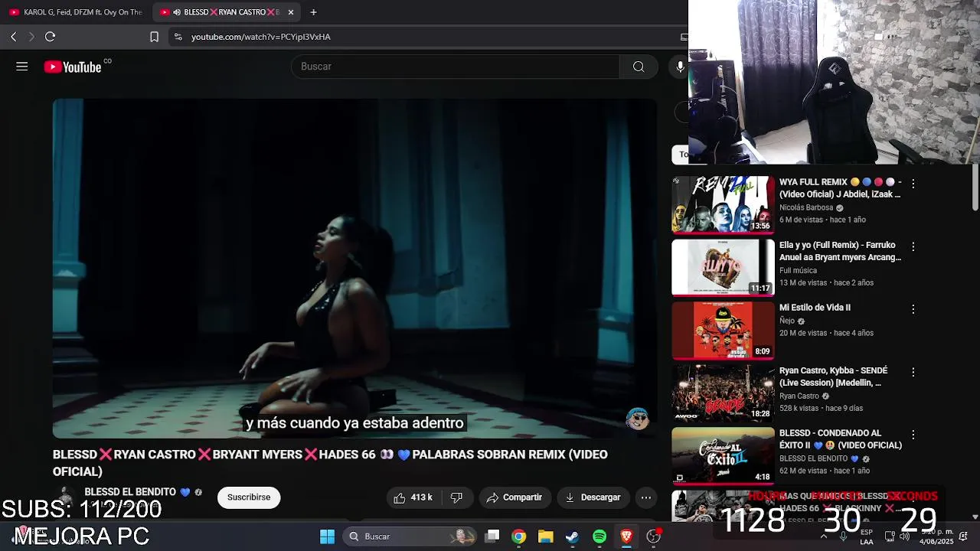Open a new browser tab

[313, 12]
